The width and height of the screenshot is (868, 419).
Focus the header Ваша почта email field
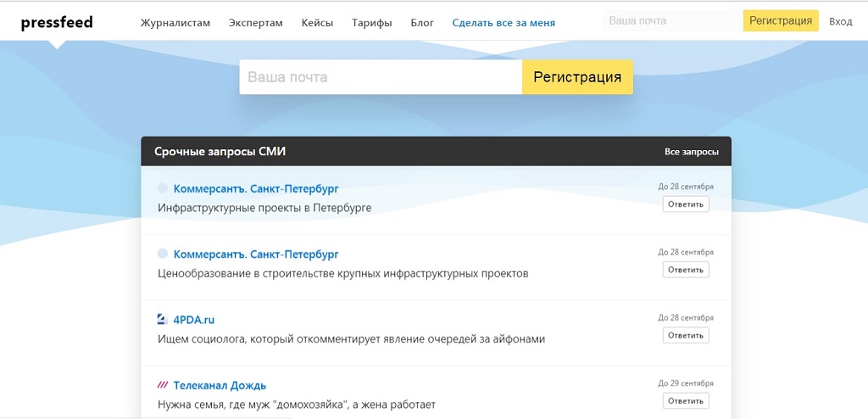click(x=672, y=21)
